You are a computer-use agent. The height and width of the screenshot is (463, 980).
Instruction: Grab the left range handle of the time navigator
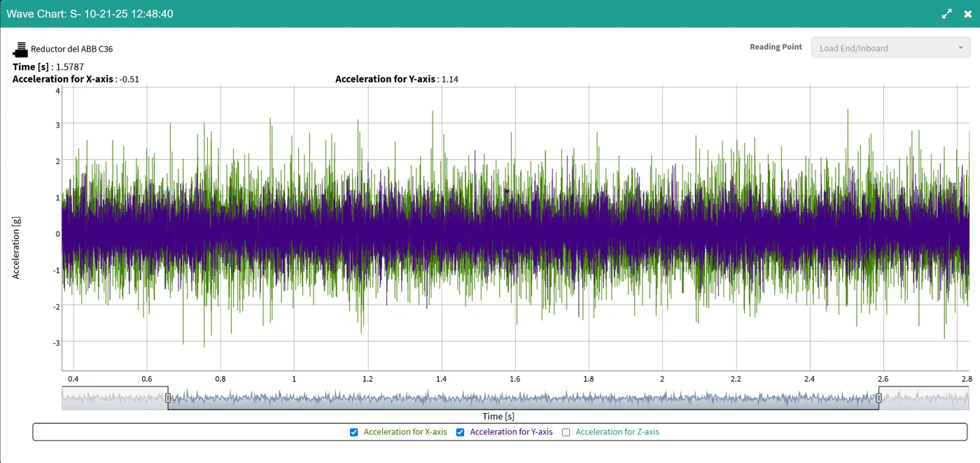168,398
